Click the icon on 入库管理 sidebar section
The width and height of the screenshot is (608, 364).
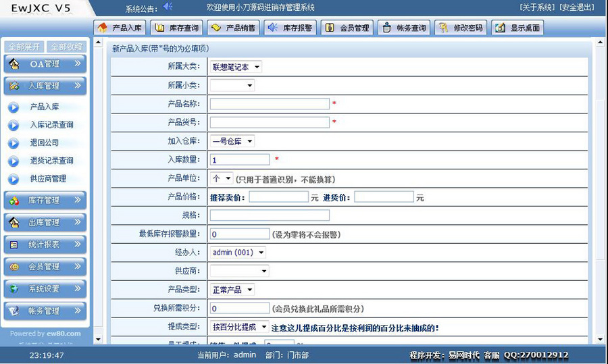(14, 86)
